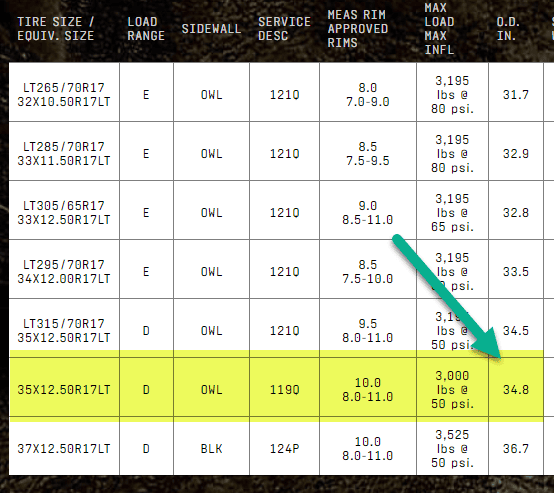Click the 36.7 outer diameter value
Viewport: 554px width, 493px height.
[x=516, y=449]
